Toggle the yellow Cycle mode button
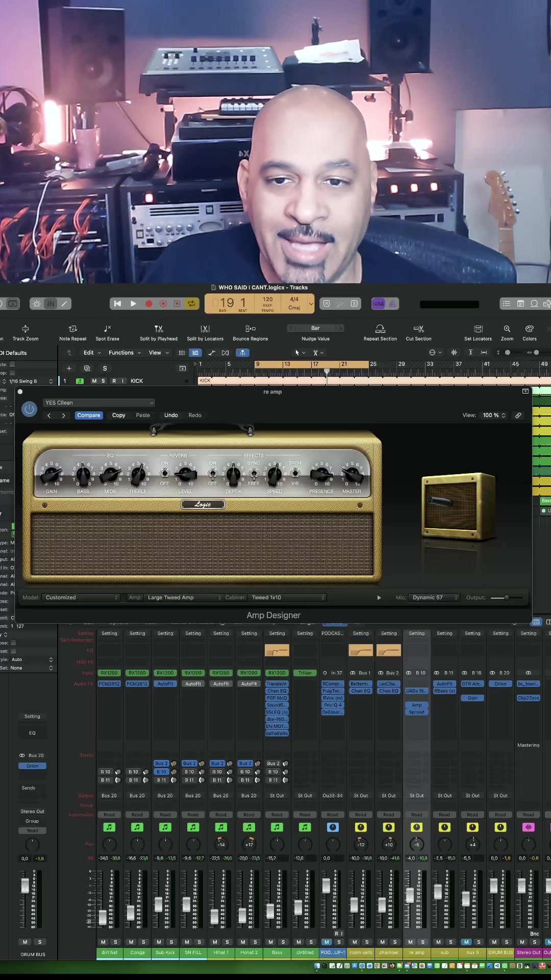This screenshot has height=980, width=551. [x=191, y=304]
